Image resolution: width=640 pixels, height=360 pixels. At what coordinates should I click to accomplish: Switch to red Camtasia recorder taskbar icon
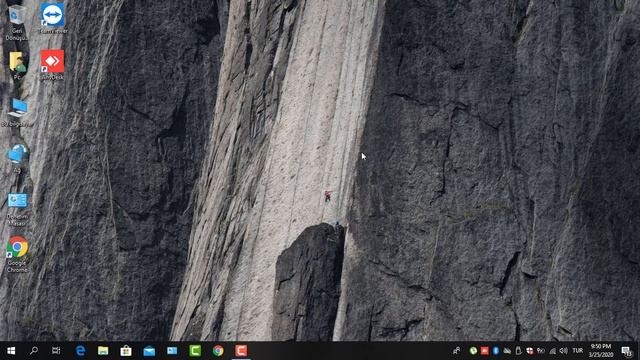[241, 351]
